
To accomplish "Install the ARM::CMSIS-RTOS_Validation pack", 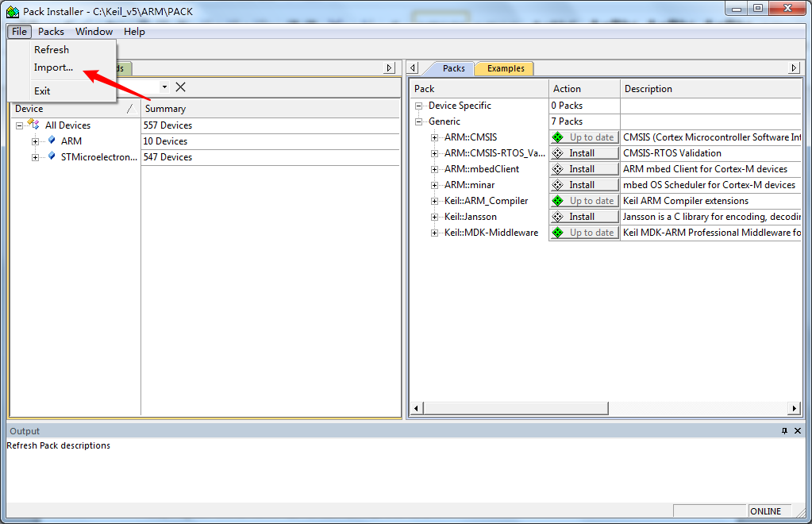I will (584, 153).
